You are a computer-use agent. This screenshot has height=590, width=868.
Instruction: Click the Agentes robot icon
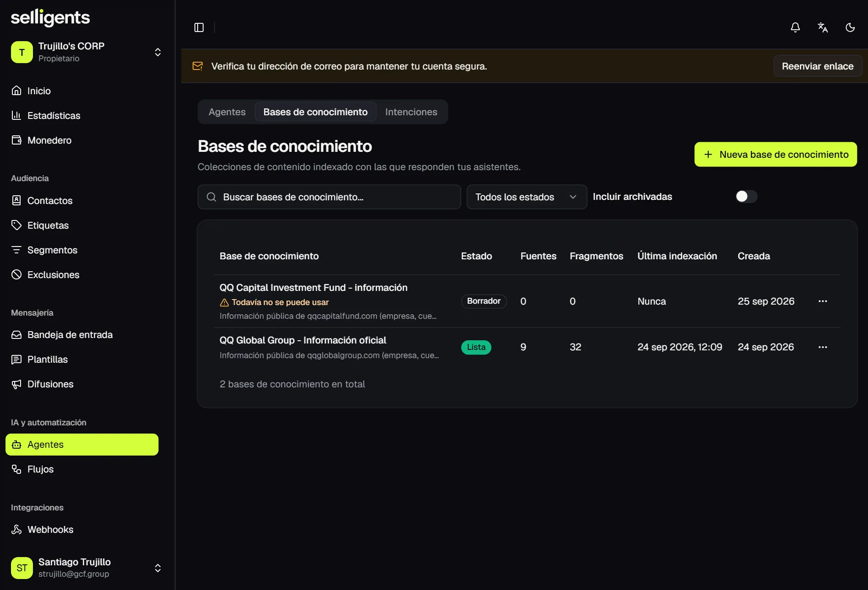pyautogui.click(x=16, y=445)
